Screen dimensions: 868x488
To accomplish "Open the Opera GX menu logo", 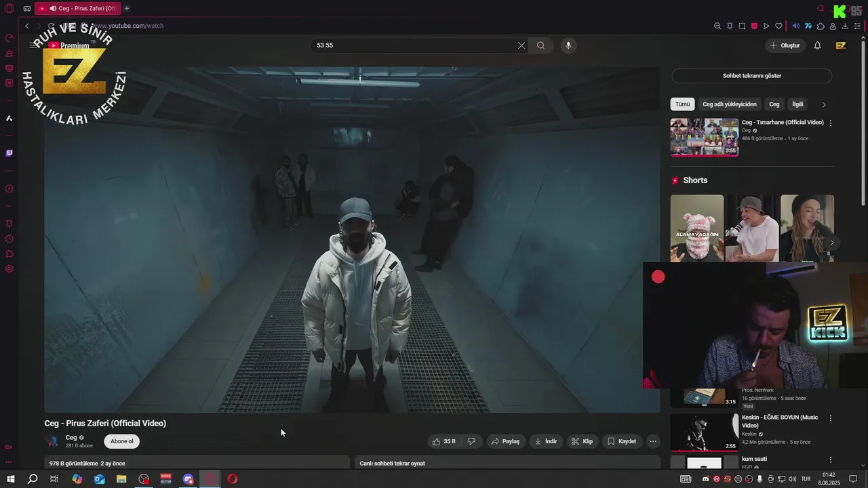I will click(x=9, y=9).
